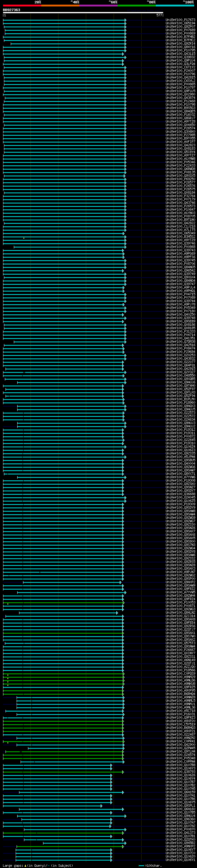Select the UniRef100_Q8VX71 label

(x=180, y=474)
